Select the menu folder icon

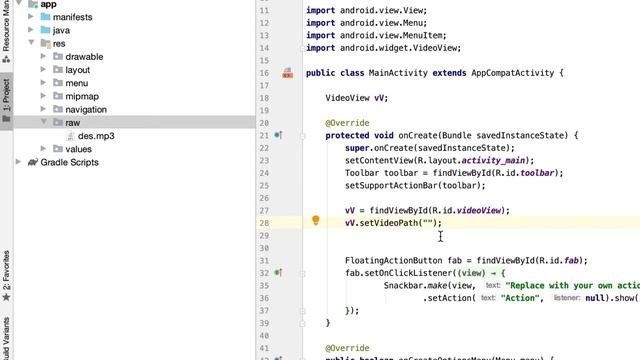point(58,82)
